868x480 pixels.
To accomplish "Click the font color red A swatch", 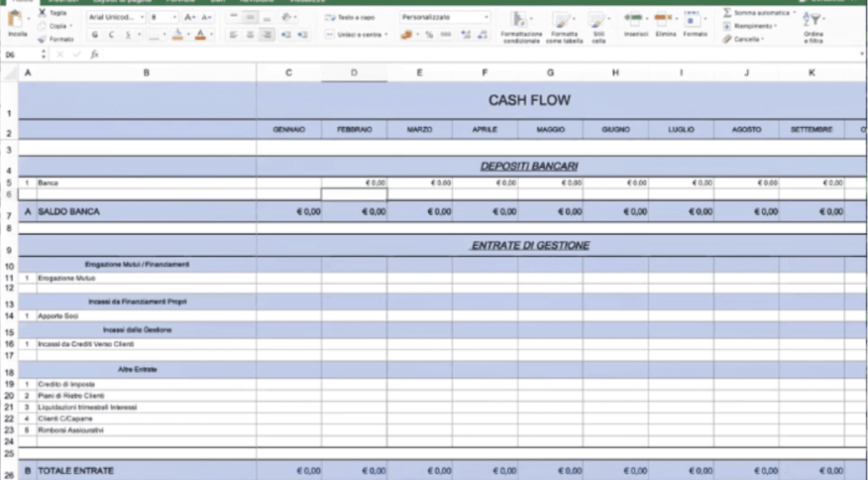I will tap(199, 35).
